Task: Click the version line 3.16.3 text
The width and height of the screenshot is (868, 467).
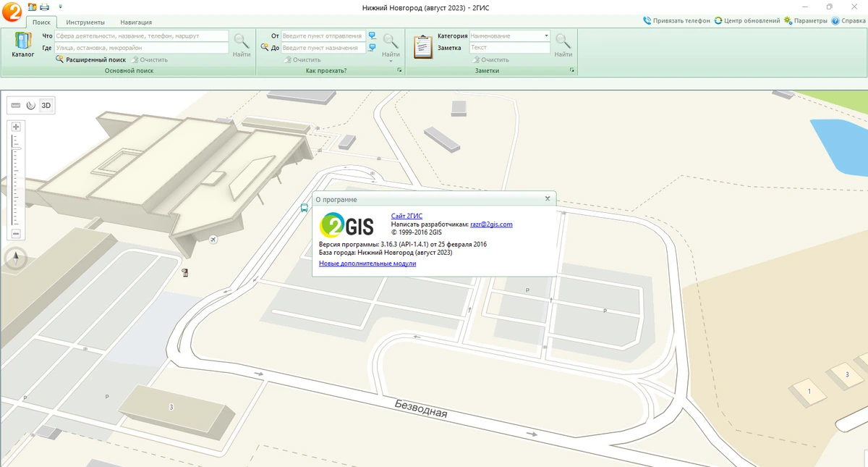Action: click(403, 245)
